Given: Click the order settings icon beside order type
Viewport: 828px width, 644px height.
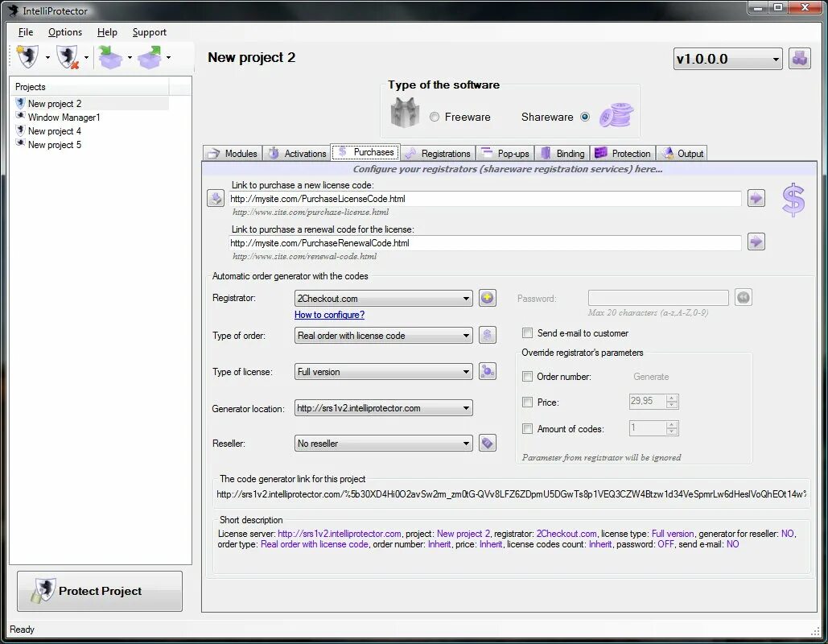Looking at the screenshot, I should click(487, 335).
